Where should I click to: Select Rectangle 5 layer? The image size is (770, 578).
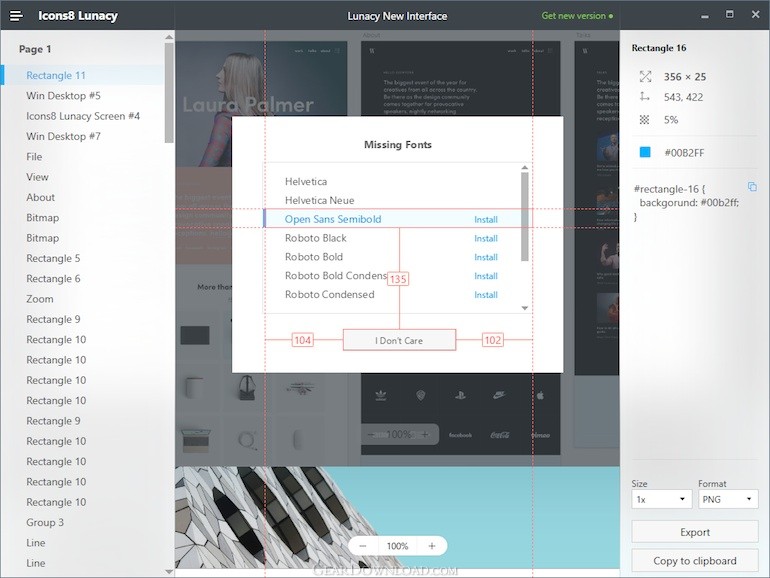[x=53, y=258]
